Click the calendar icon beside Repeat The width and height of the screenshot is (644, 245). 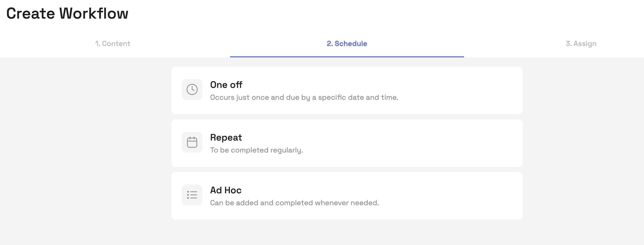(192, 142)
